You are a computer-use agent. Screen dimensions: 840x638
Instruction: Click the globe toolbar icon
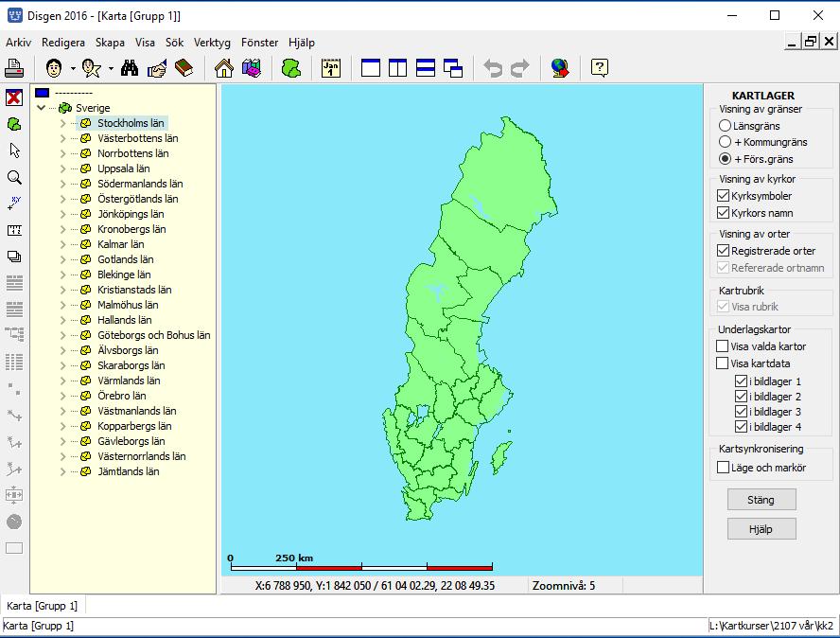(560, 68)
